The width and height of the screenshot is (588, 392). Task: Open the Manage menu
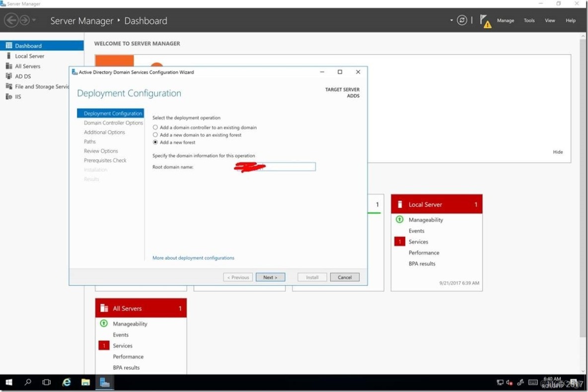[505, 20]
